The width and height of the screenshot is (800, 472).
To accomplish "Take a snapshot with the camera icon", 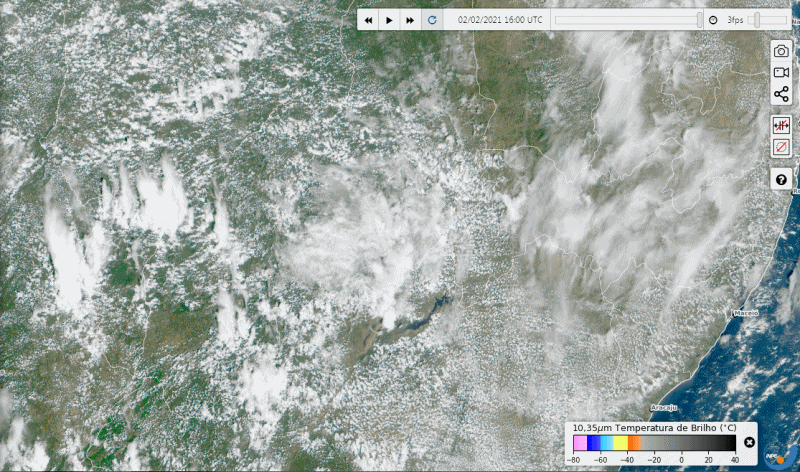I will [x=781, y=51].
